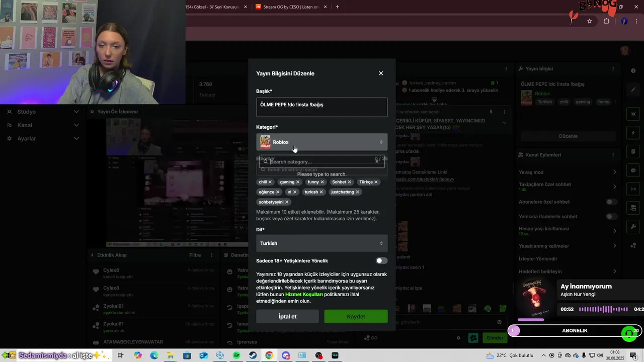Open Microsoft Edge from the taskbar
The height and width of the screenshot is (362, 644).
[154, 355]
